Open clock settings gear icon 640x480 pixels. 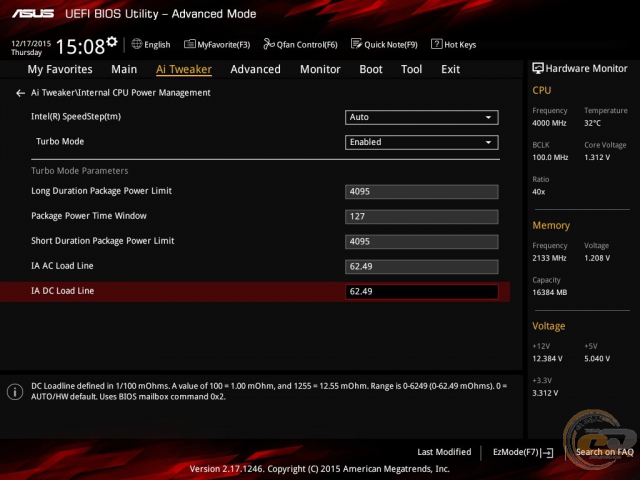click(x=112, y=42)
